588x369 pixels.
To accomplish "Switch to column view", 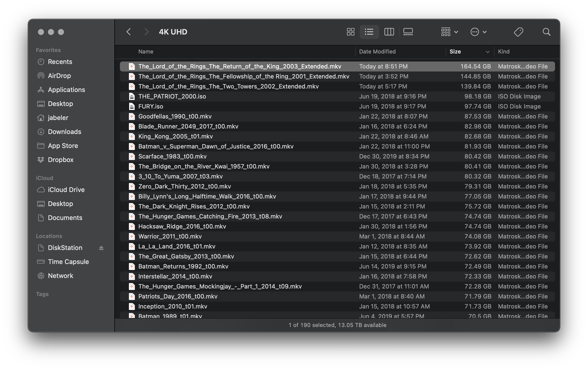I will click(389, 32).
